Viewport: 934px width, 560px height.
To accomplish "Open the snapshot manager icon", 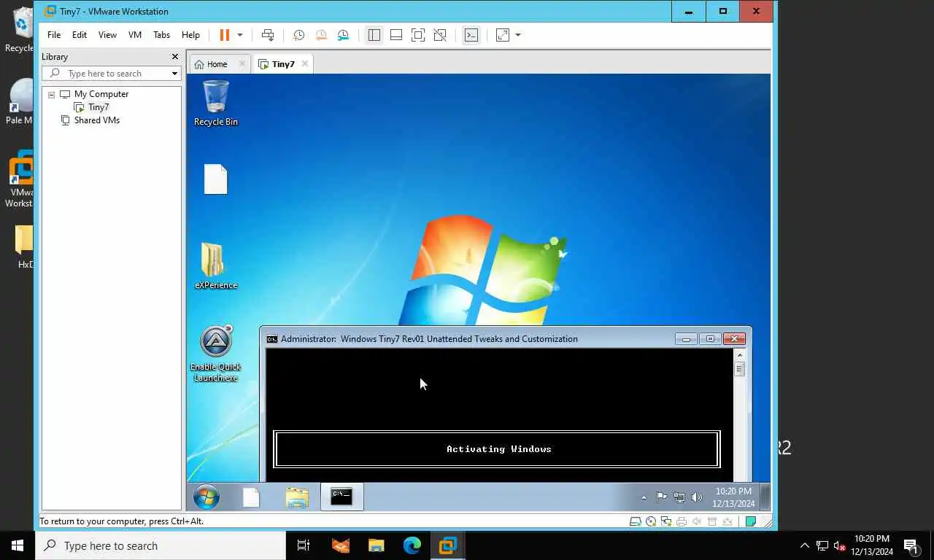I will point(343,35).
